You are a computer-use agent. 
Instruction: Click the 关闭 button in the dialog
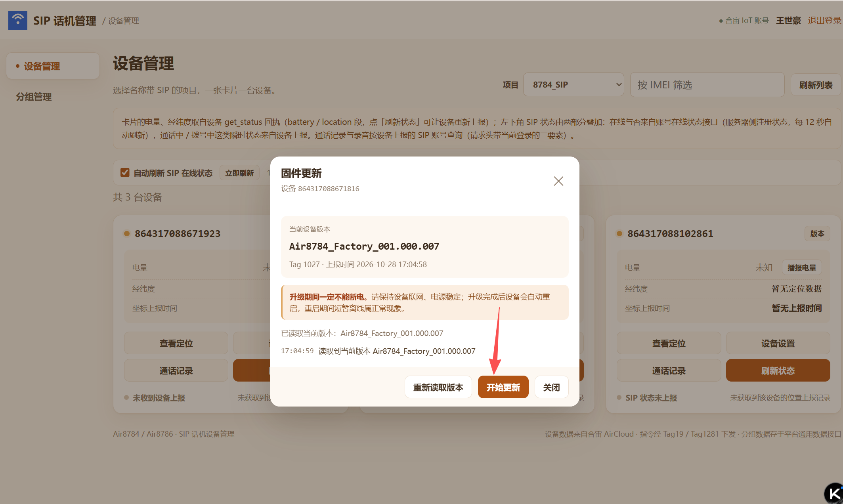pyautogui.click(x=551, y=387)
